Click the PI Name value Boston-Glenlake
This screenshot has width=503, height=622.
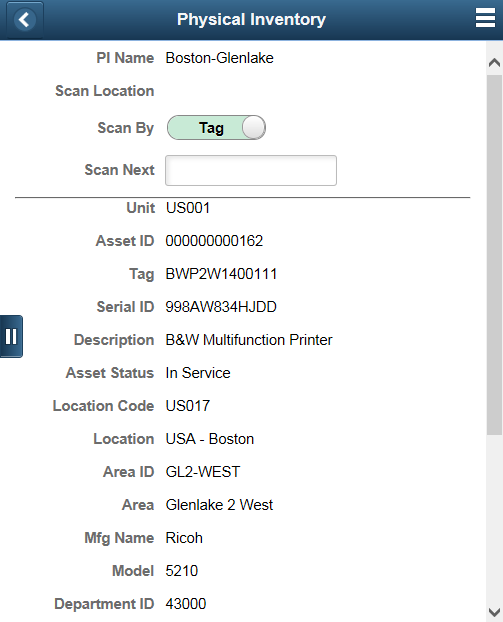click(219, 58)
